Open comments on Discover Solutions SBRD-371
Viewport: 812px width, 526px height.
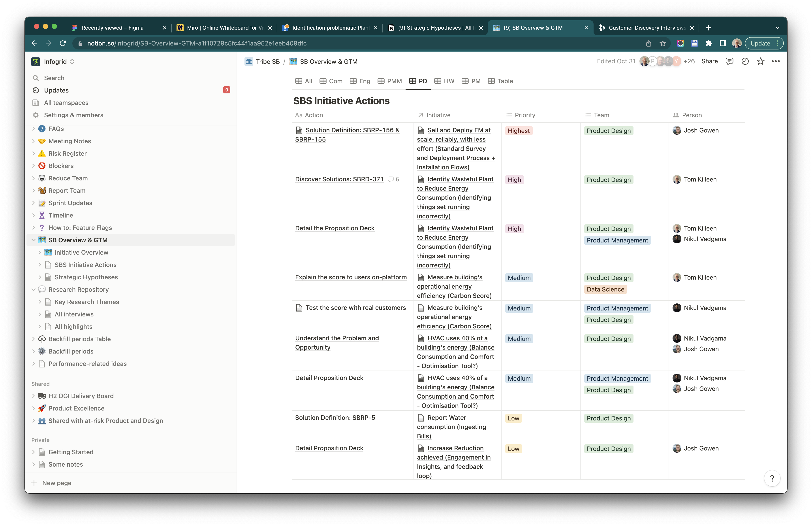pos(393,179)
